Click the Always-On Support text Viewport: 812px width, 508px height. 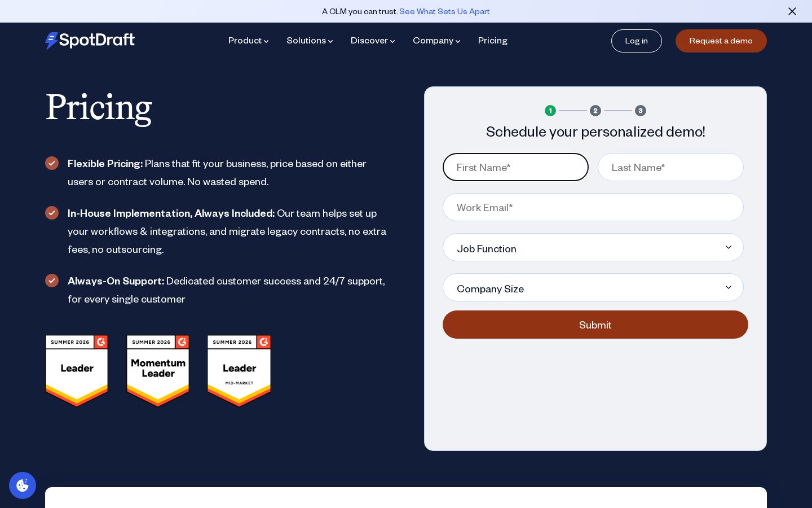coord(116,281)
